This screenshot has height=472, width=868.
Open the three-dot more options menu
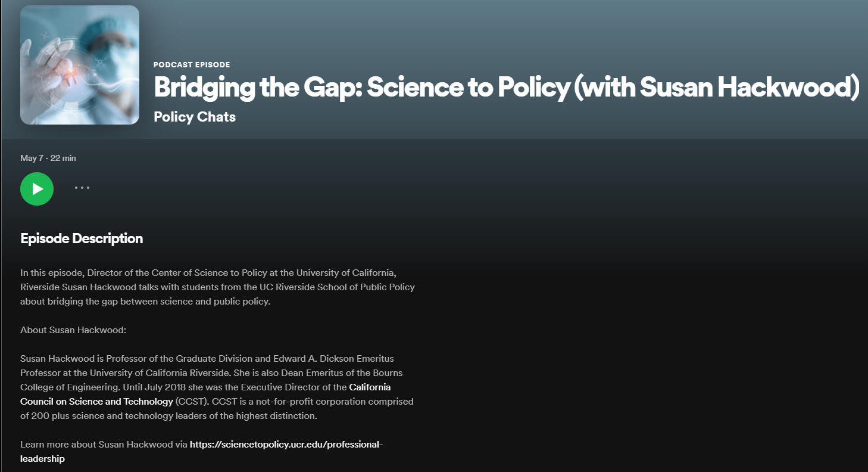tap(82, 188)
